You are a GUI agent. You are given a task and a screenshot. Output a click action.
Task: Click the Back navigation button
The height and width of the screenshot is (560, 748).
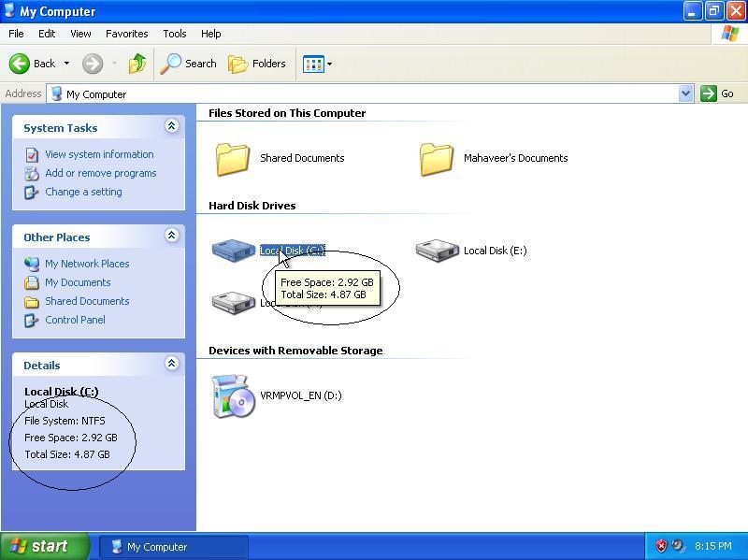coord(31,64)
